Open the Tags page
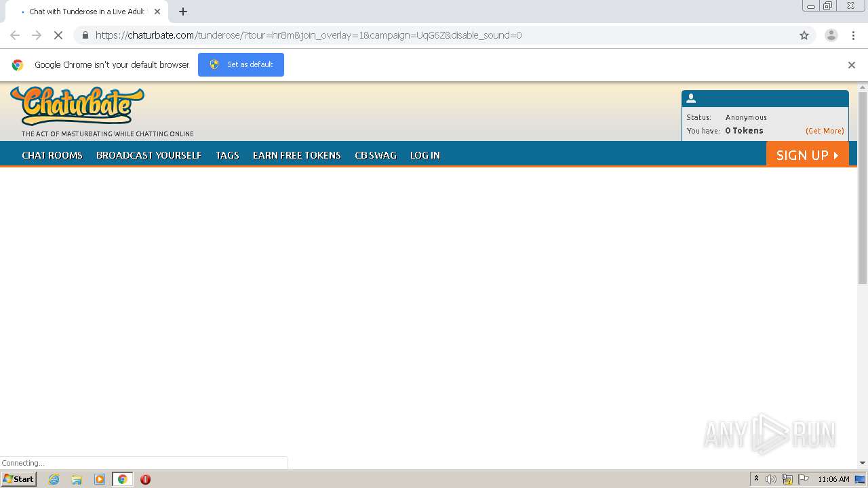Screen dimensions: 868x488 [227, 155]
